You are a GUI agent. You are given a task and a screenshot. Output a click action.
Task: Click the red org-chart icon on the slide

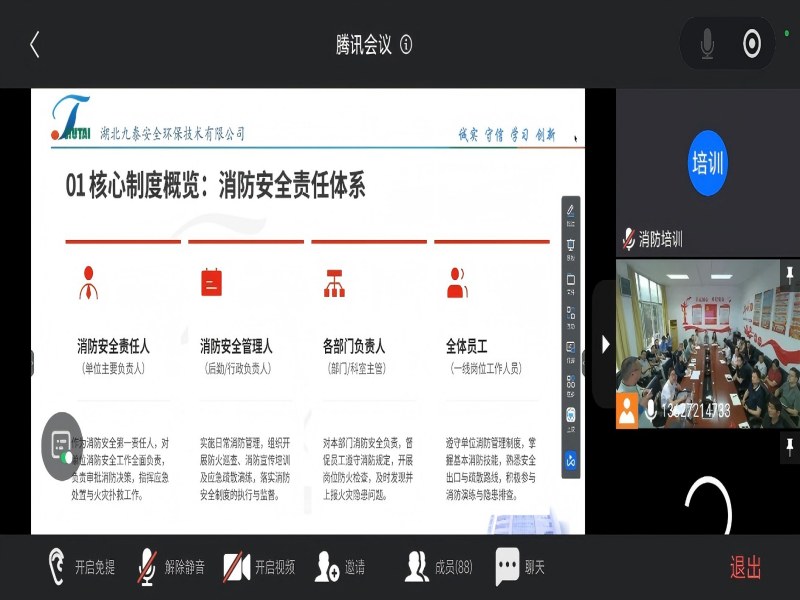tap(334, 283)
